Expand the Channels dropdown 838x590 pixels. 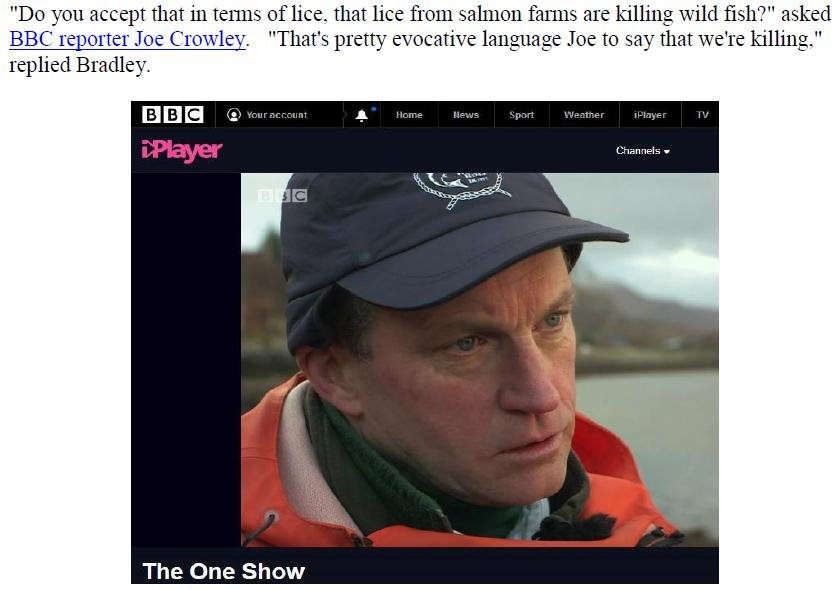643,151
